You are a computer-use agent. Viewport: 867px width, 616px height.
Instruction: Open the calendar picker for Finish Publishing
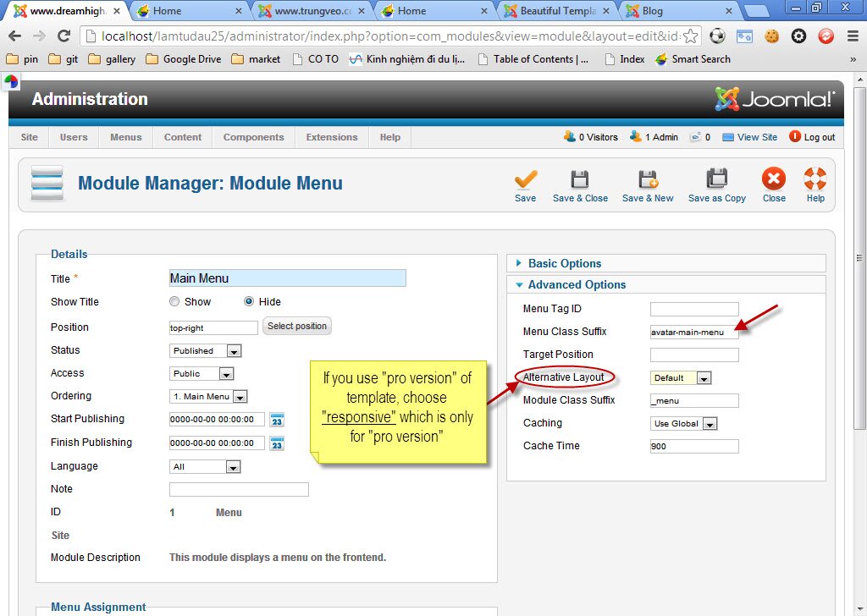click(279, 443)
